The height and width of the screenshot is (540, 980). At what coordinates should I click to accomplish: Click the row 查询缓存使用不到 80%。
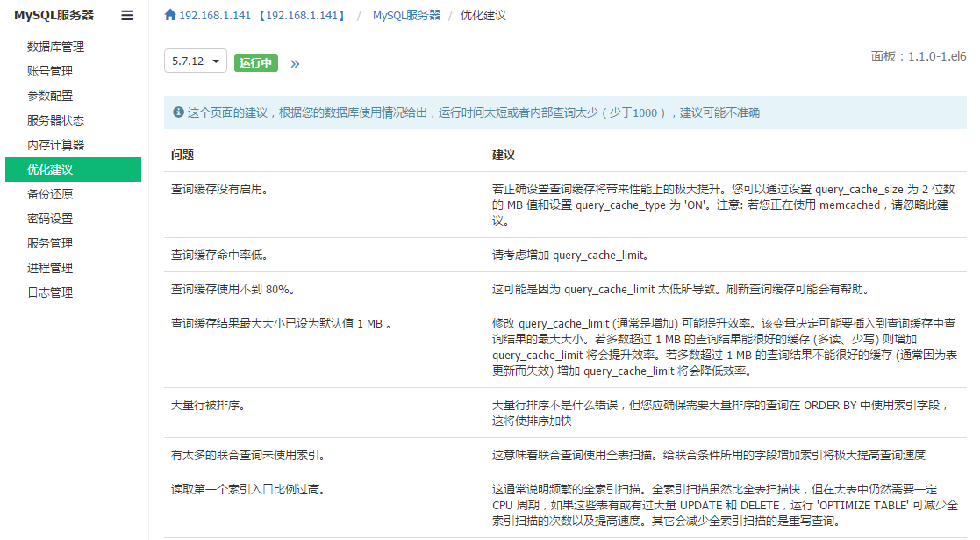pos(565,289)
